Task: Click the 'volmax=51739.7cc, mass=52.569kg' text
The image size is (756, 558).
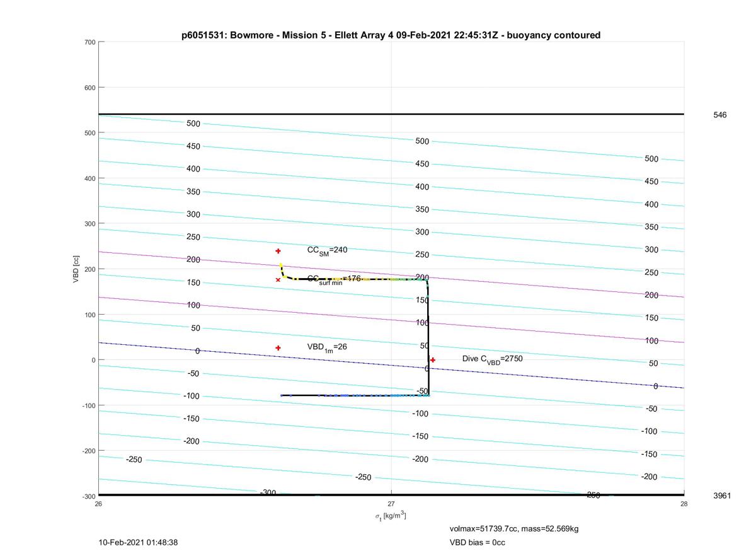Action: [x=513, y=528]
